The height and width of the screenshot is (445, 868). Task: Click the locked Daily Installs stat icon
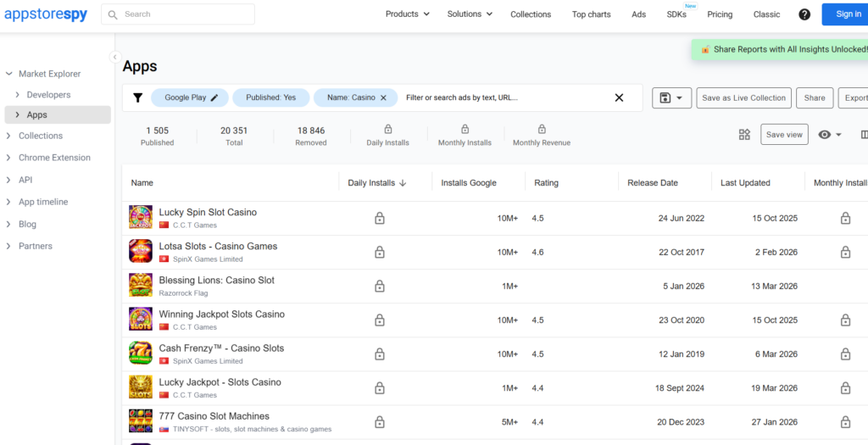click(388, 129)
